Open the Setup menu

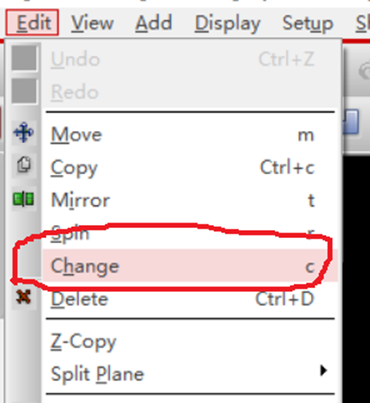coord(308,24)
